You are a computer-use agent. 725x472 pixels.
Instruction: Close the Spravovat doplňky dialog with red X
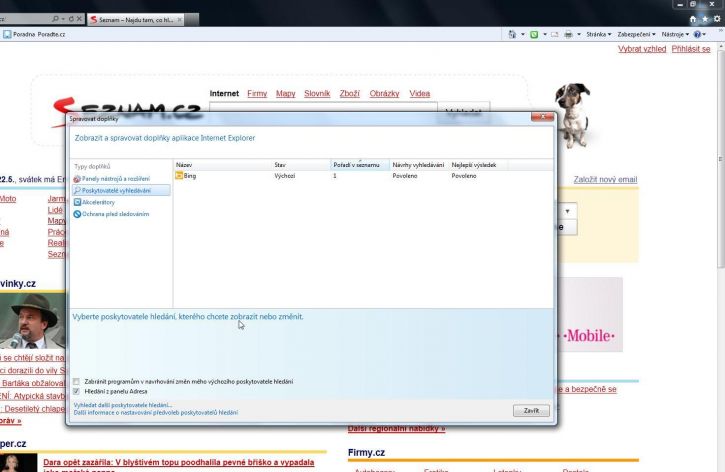(x=542, y=116)
